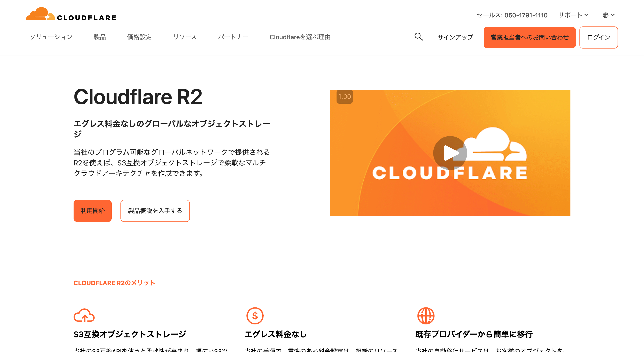The height and width of the screenshot is (352, 644).
Task: Click the Cloudflare logo in the header
Action: [x=71, y=14]
